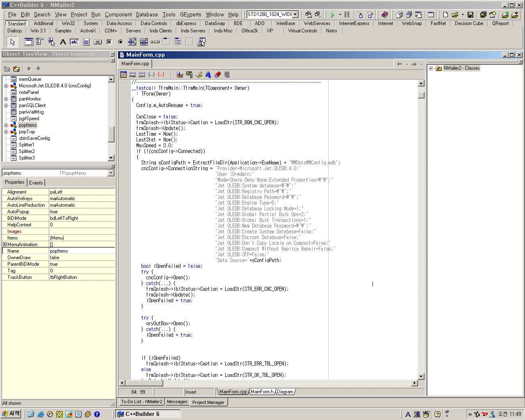
Task: Click the green Run arrow button
Action: [x=332, y=15]
